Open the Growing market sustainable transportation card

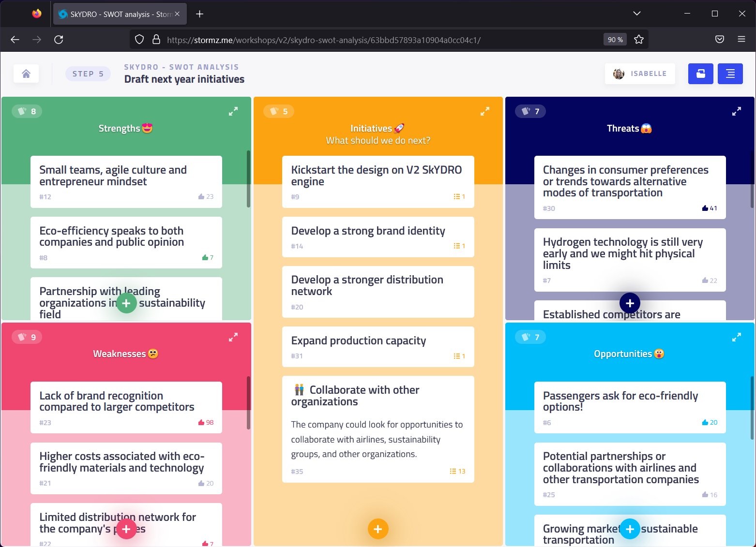(x=630, y=531)
